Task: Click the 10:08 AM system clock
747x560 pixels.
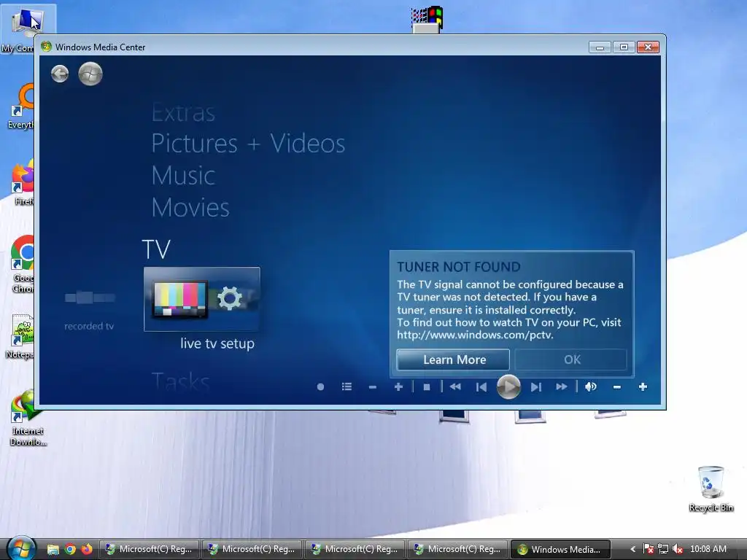Action: pyautogui.click(x=708, y=549)
